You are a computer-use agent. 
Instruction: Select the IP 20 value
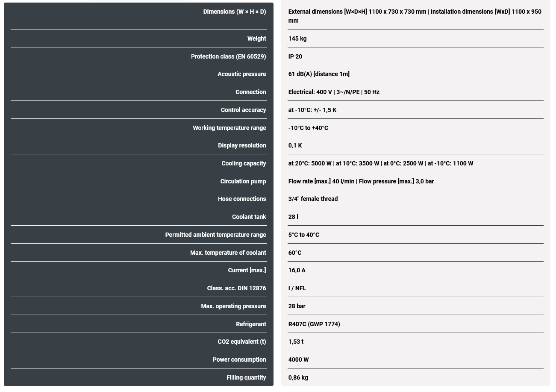[x=295, y=56]
